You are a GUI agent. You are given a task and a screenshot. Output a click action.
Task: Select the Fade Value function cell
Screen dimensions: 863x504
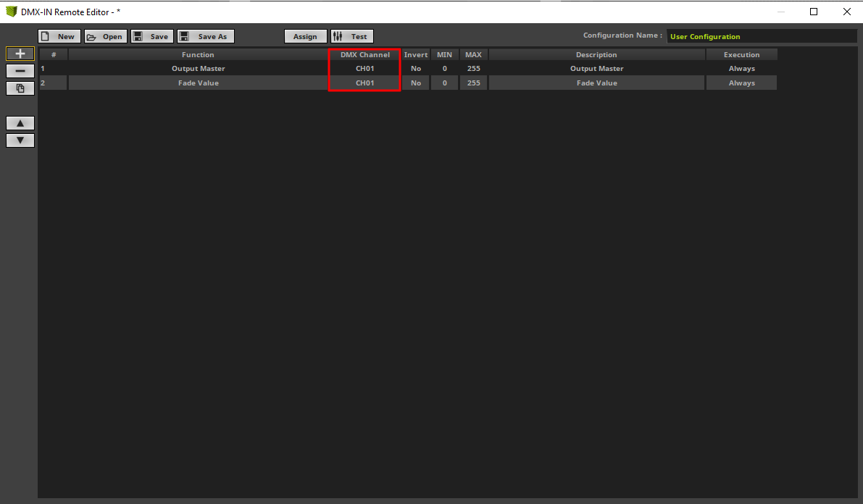click(198, 83)
